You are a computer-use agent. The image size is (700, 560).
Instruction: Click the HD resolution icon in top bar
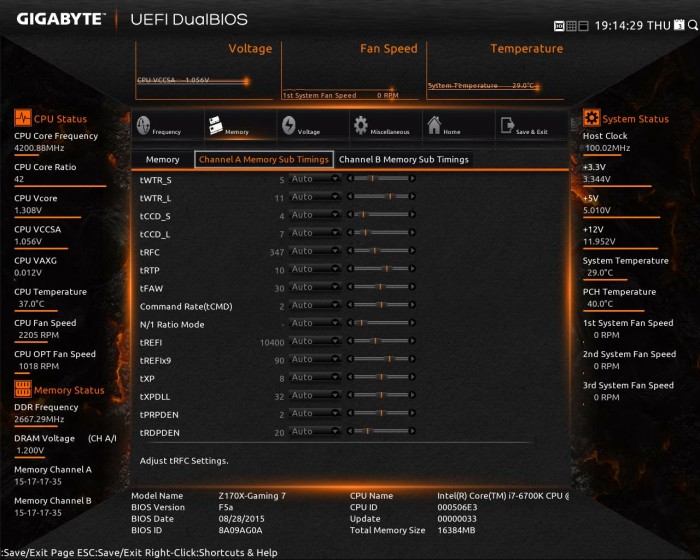click(x=559, y=25)
